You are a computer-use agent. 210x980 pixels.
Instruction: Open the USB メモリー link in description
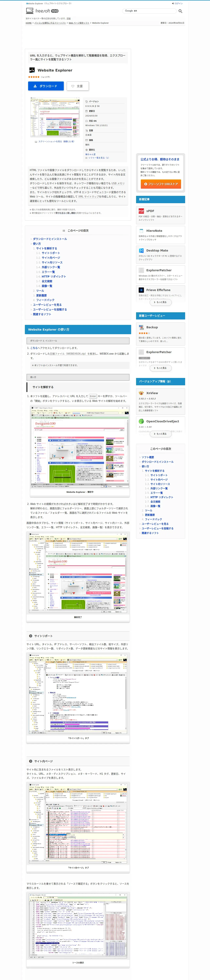118,183
